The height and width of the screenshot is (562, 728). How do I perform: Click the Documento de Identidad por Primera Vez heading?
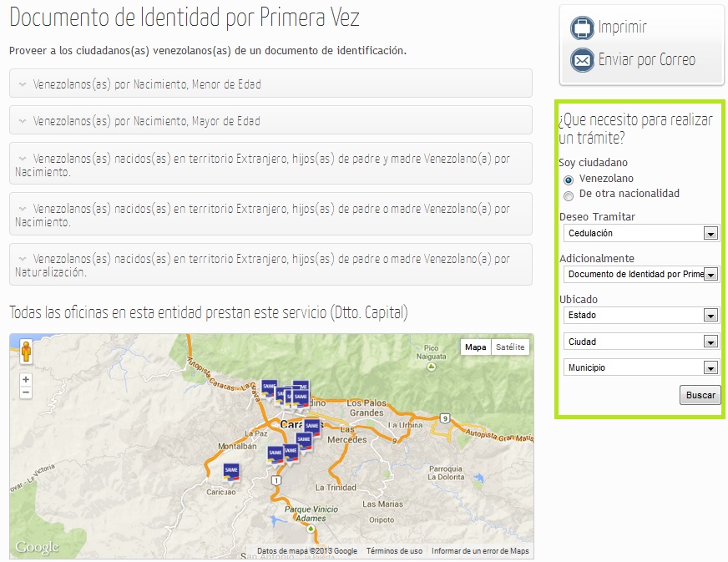point(185,18)
